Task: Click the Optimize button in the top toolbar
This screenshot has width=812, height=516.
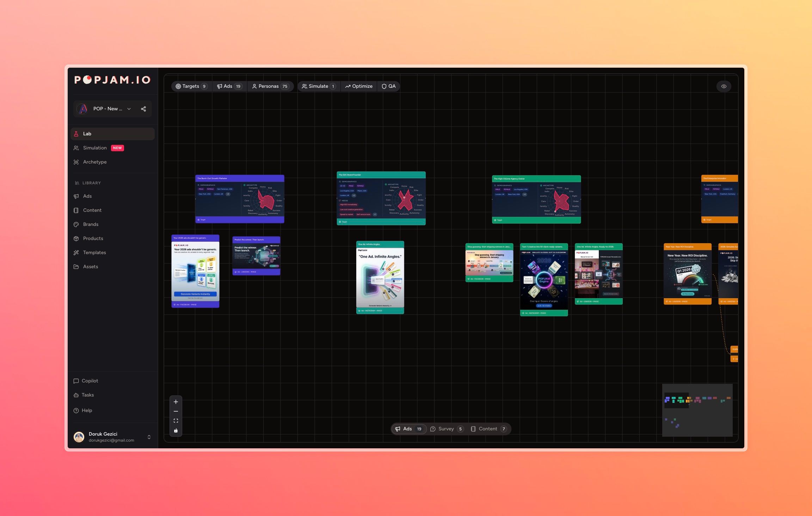Action: (358, 86)
